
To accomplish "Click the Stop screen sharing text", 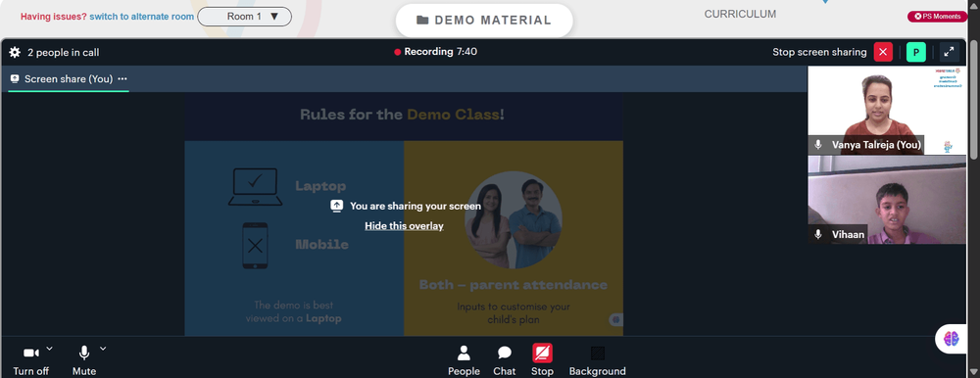I will [x=819, y=53].
